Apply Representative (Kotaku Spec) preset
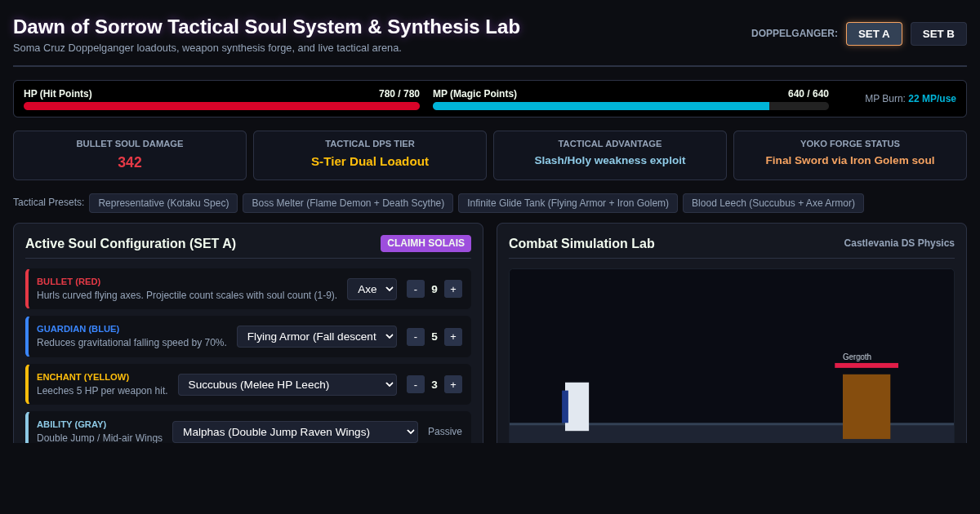980x514 pixels. coord(163,203)
